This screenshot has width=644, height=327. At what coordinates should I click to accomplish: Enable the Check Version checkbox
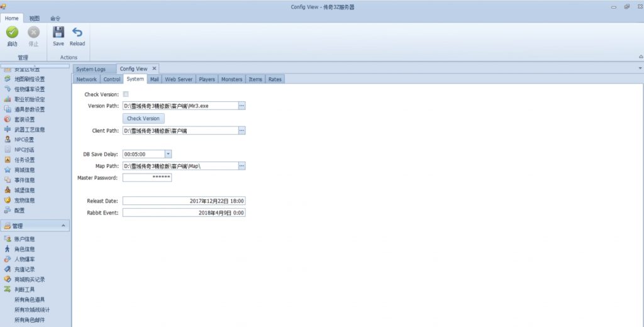coord(126,94)
